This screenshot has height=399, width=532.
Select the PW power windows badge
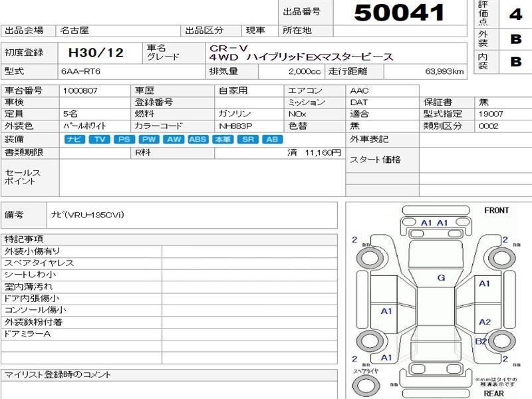point(149,139)
